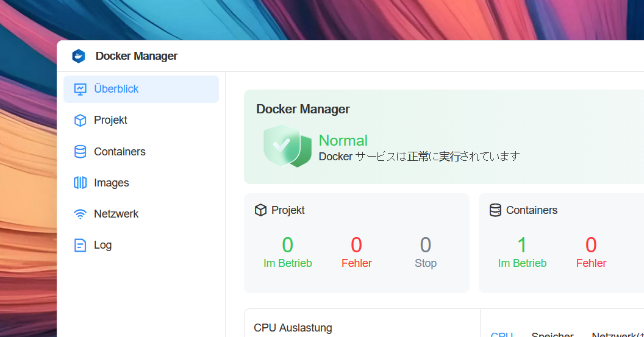This screenshot has width=644, height=337.
Task: Click the green shield status icon
Action: click(x=287, y=146)
